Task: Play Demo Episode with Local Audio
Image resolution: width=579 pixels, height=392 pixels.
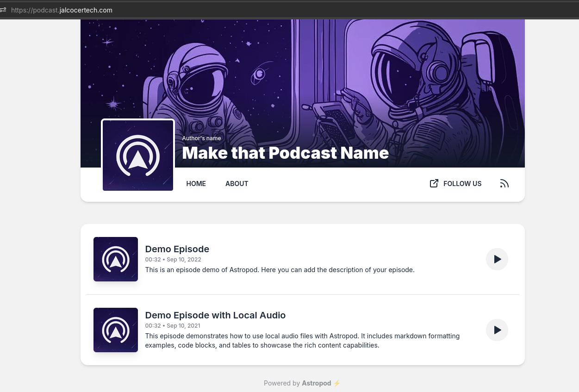Action: click(497, 330)
